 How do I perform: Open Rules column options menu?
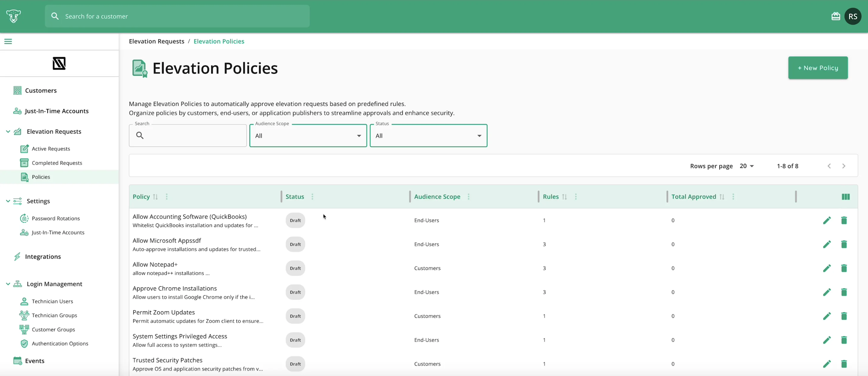(576, 197)
